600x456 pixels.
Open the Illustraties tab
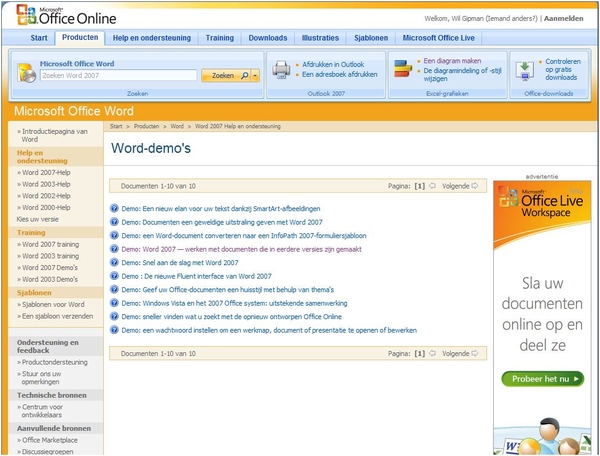320,38
